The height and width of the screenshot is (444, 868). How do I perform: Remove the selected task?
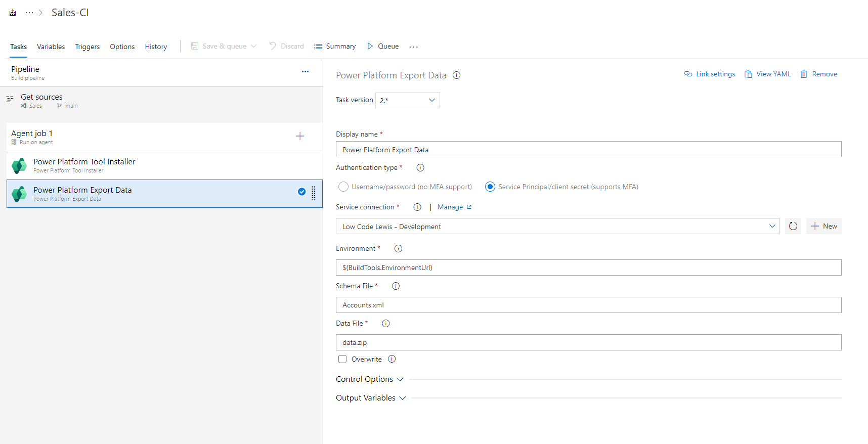(819, 74)
